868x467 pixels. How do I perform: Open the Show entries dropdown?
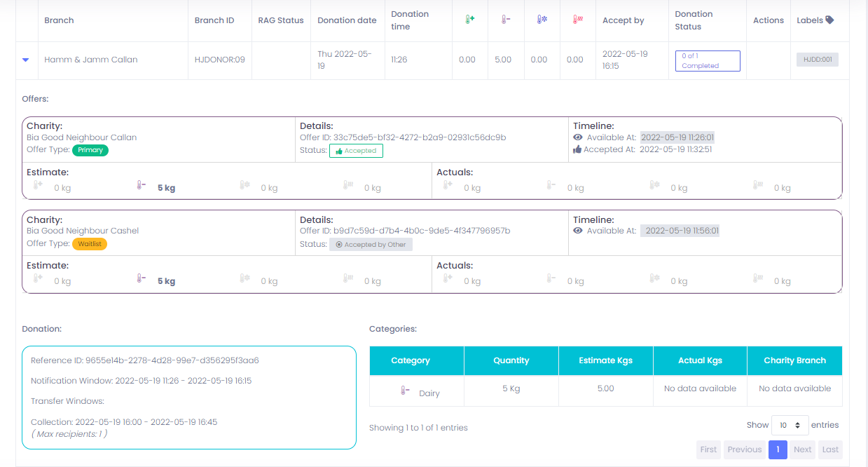tap(790, 425)
